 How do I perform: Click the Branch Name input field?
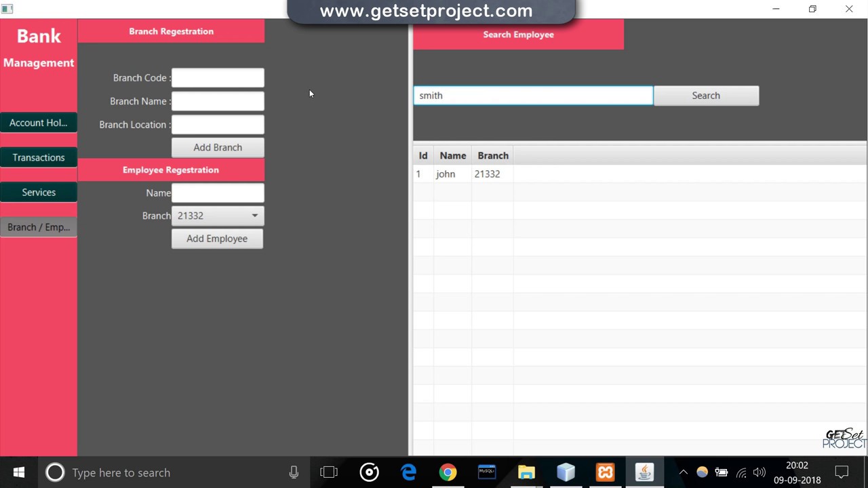[218, 101]
